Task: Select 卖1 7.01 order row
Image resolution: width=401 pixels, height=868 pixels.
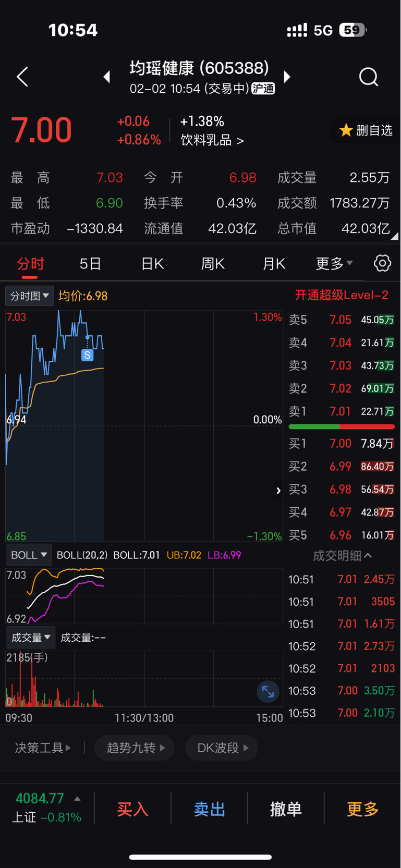Action: (x=342, y=411)
